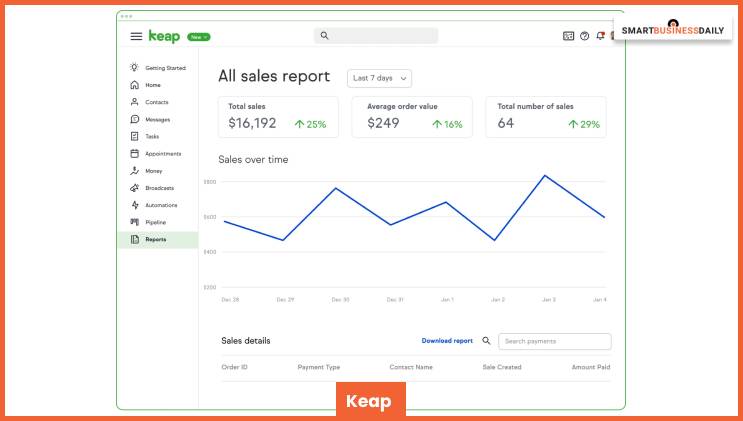Click the Average order value $249 figure
This screenshot has width=743, height=421.
coord(383,123)
